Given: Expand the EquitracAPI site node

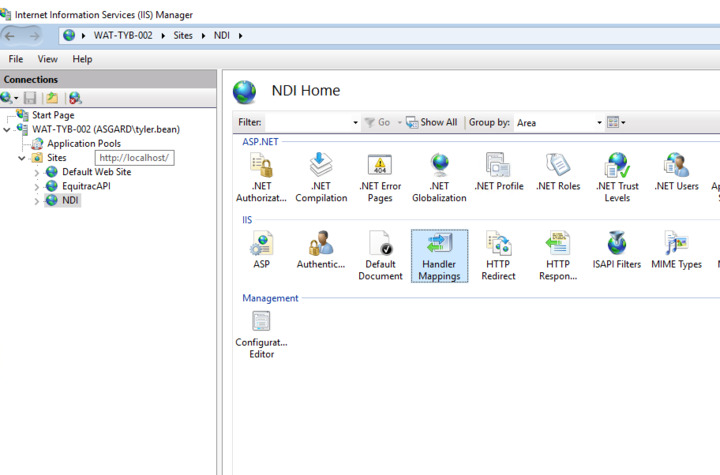Looking at the screenshot, I should point(37,187).
